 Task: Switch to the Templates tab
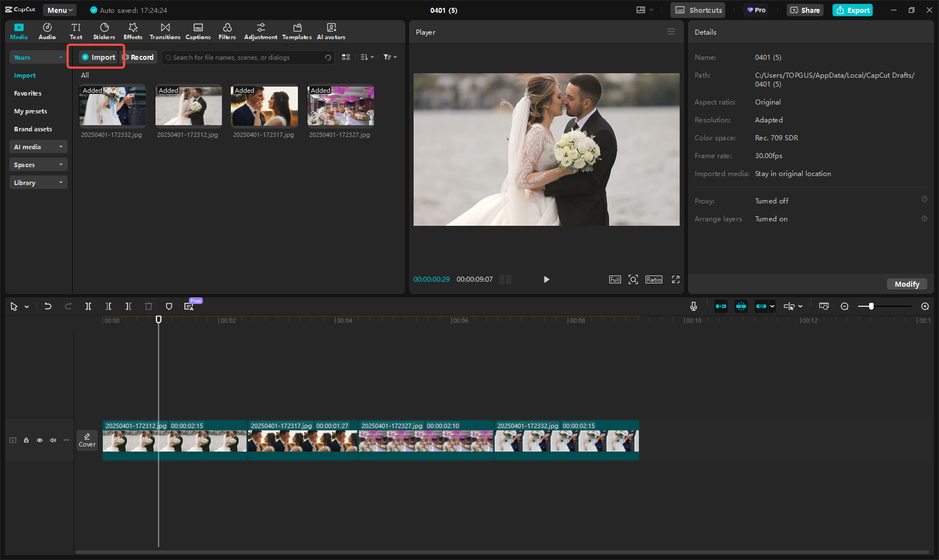click(297, 31)
